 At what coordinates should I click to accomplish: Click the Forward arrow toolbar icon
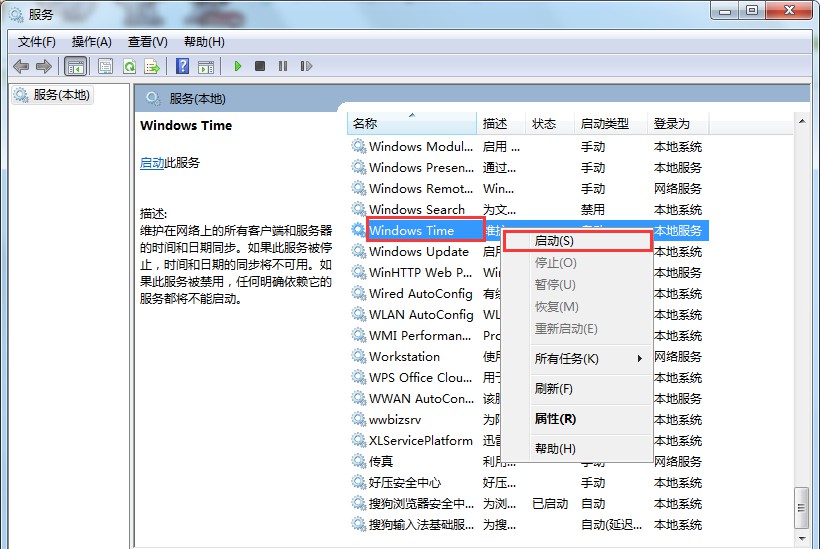coord(43,67)
